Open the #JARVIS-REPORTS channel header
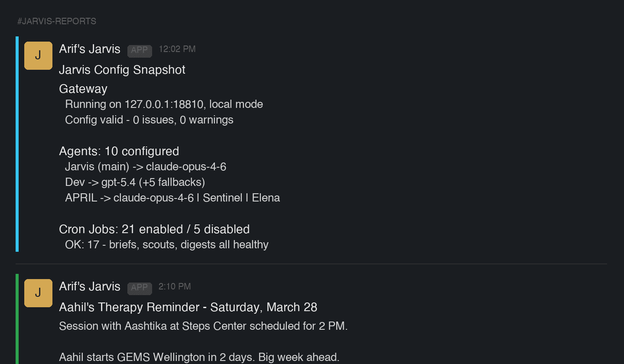This screenshot has height=364, width=624. click(x=57, y=20)
